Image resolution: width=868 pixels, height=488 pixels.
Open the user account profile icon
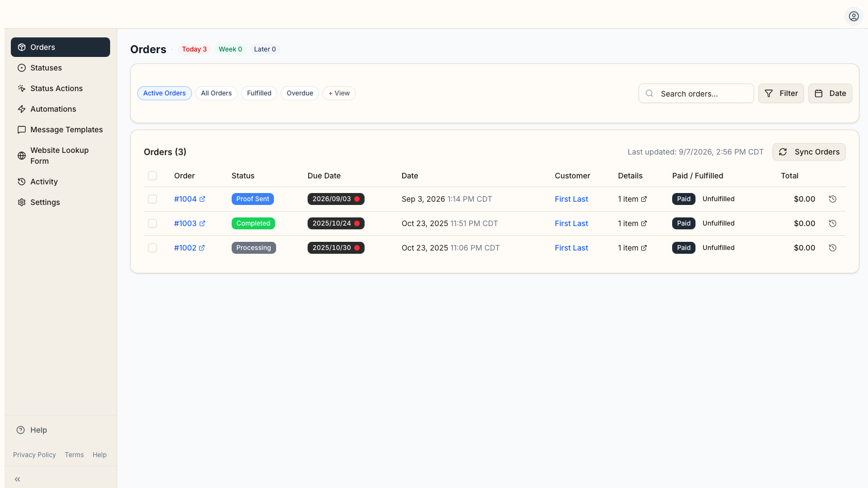853,16
